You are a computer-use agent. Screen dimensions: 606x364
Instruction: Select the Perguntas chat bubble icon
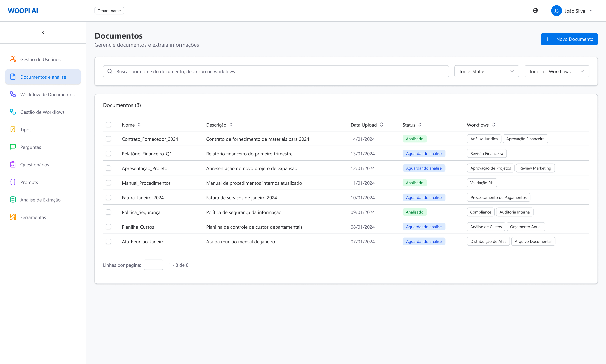click(13, 147)
